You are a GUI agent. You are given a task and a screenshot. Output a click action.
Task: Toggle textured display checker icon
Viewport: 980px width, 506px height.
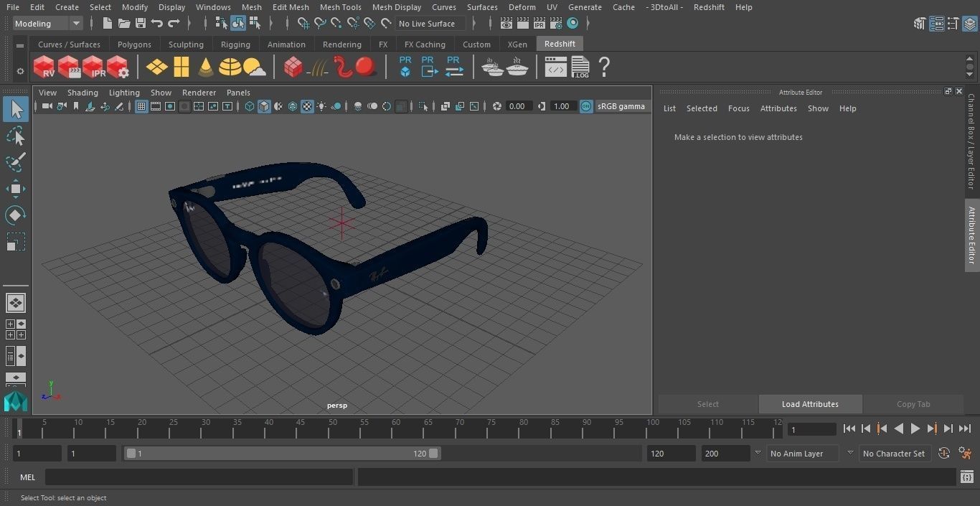[x=307, y=106]
